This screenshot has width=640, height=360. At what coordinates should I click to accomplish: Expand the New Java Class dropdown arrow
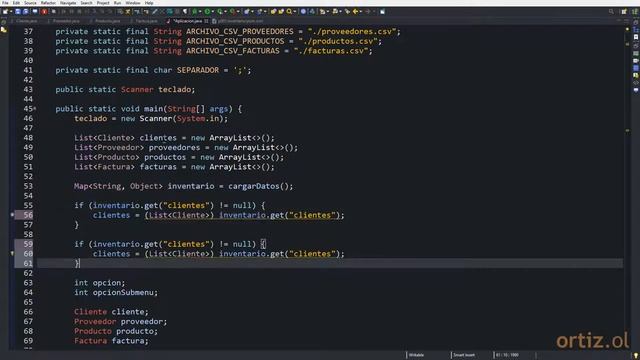(x=265, y=11)
